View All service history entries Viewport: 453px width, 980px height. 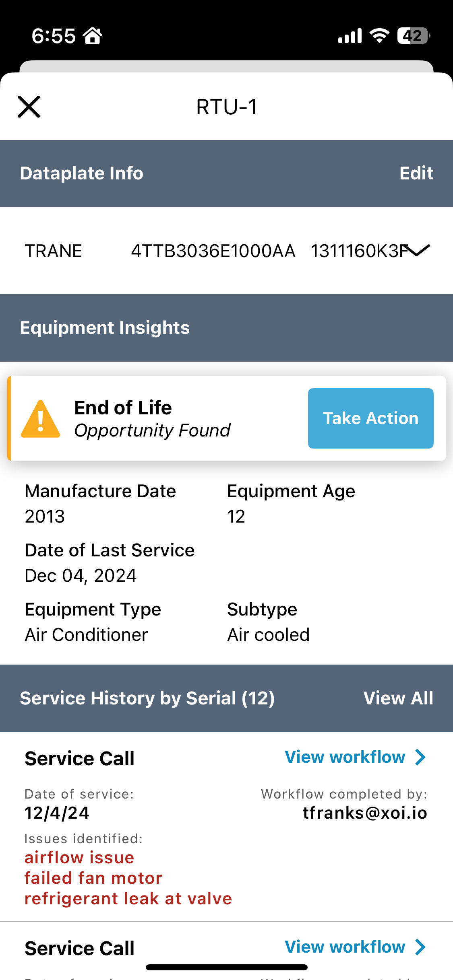click(x=398, y=698)
